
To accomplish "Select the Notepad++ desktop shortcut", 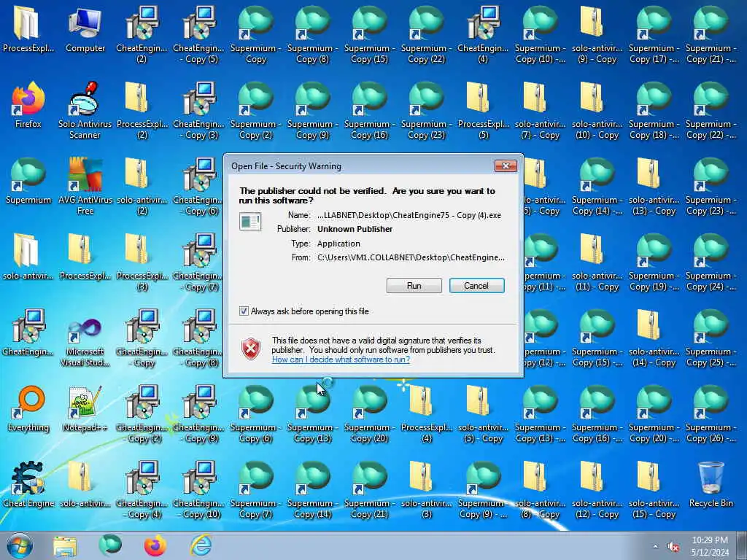I will [85, 408].
